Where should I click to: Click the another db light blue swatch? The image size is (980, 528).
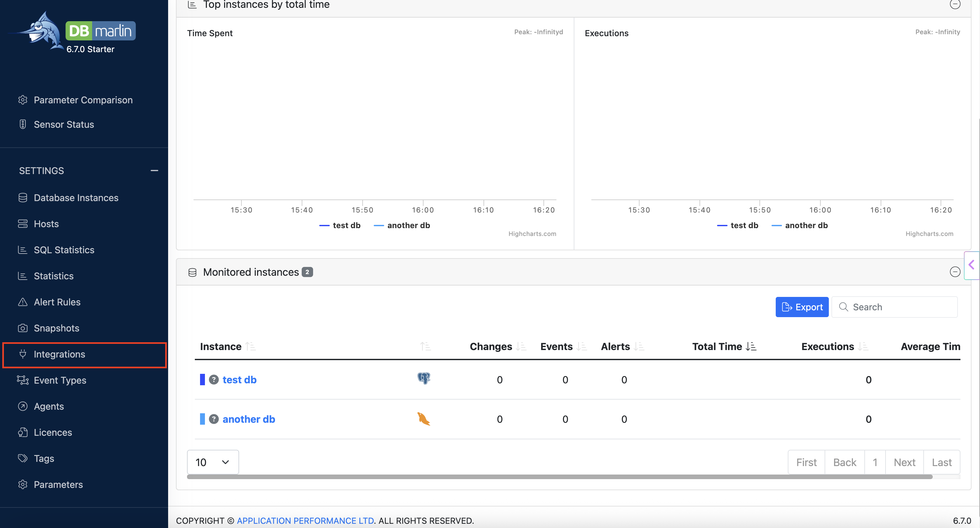pyautogui.click(x=202, y=419)
